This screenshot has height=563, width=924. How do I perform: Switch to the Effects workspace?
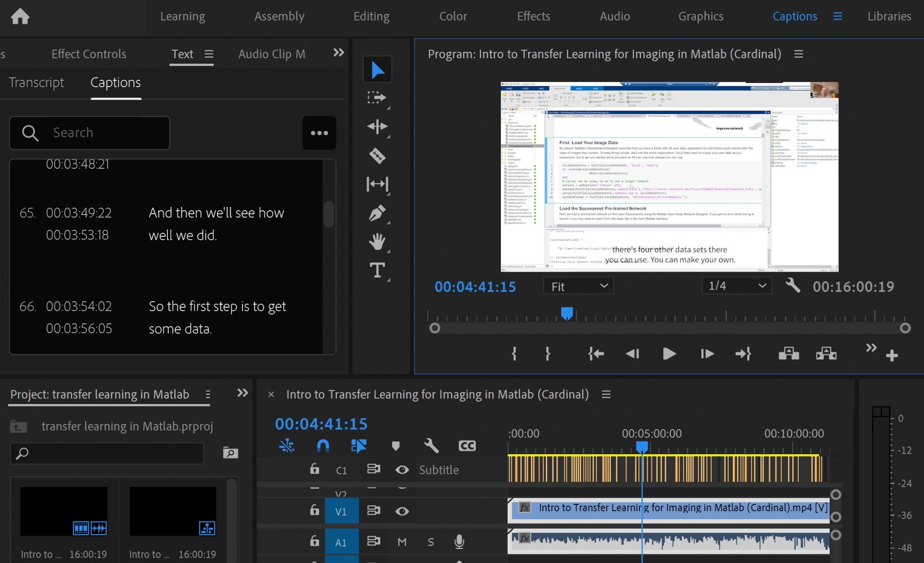click(x=533, y=16)
